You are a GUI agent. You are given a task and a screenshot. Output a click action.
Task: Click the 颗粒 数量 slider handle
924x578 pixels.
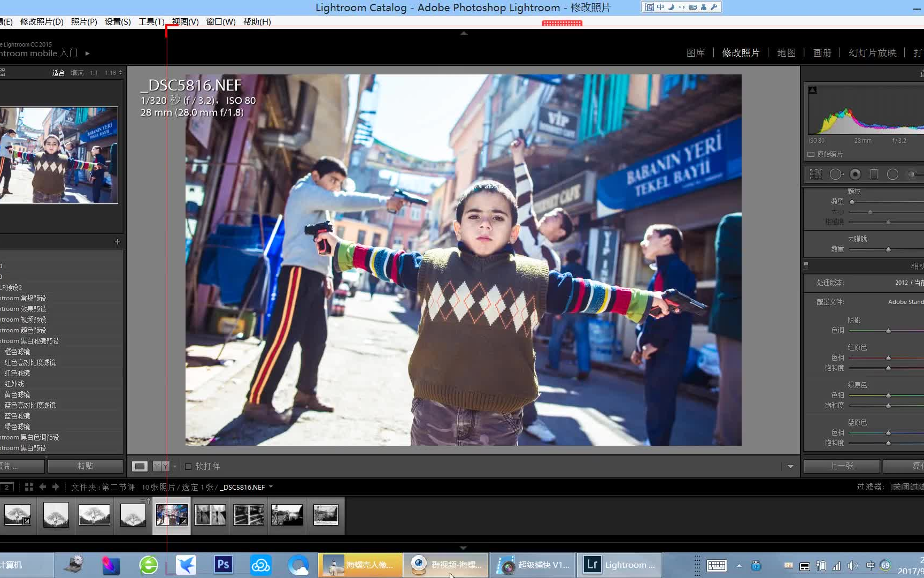click(852, 202)
